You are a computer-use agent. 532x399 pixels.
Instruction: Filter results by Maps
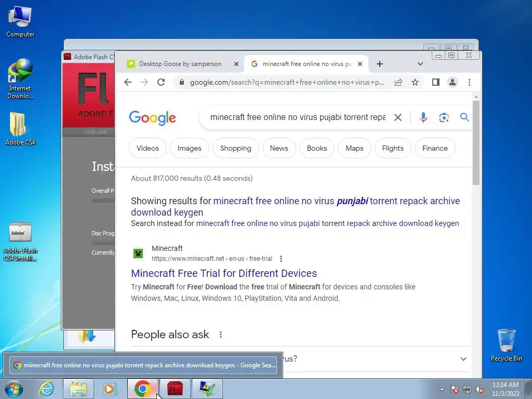pos(354,148)
